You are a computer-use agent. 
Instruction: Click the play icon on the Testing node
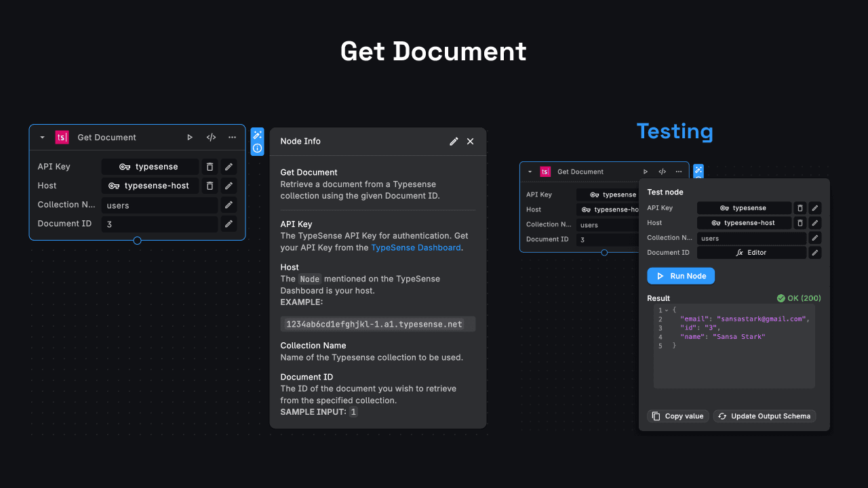[646, 171]
